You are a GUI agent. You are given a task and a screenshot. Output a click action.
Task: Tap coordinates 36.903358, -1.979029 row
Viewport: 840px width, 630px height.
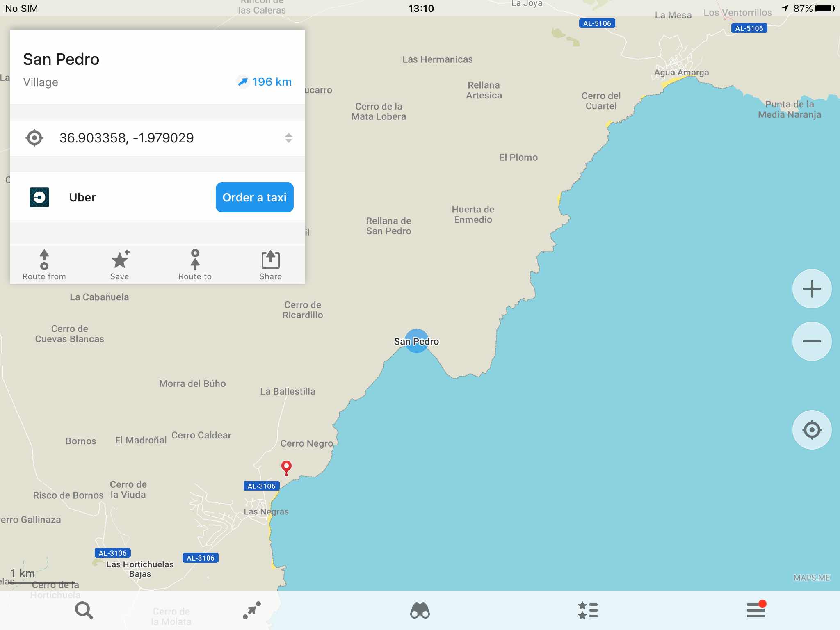click(x=126, y=138)
